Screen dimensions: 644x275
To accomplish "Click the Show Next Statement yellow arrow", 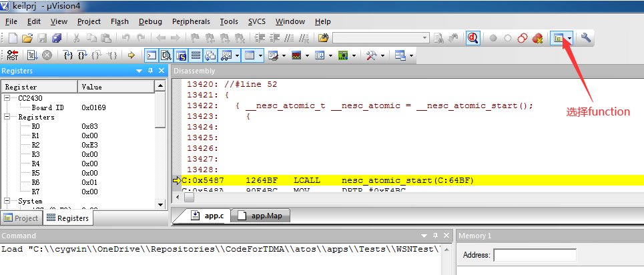I will (x=131, y=55).
